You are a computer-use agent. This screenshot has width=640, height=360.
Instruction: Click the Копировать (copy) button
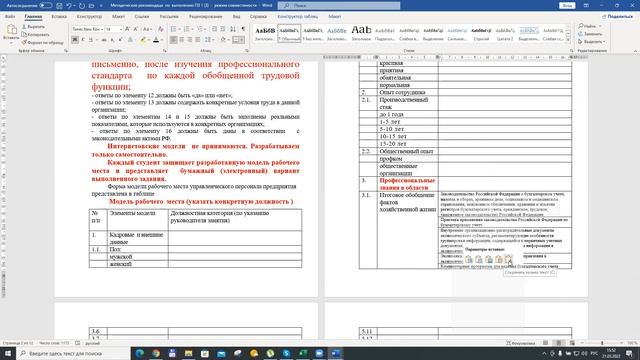point(36,34)
